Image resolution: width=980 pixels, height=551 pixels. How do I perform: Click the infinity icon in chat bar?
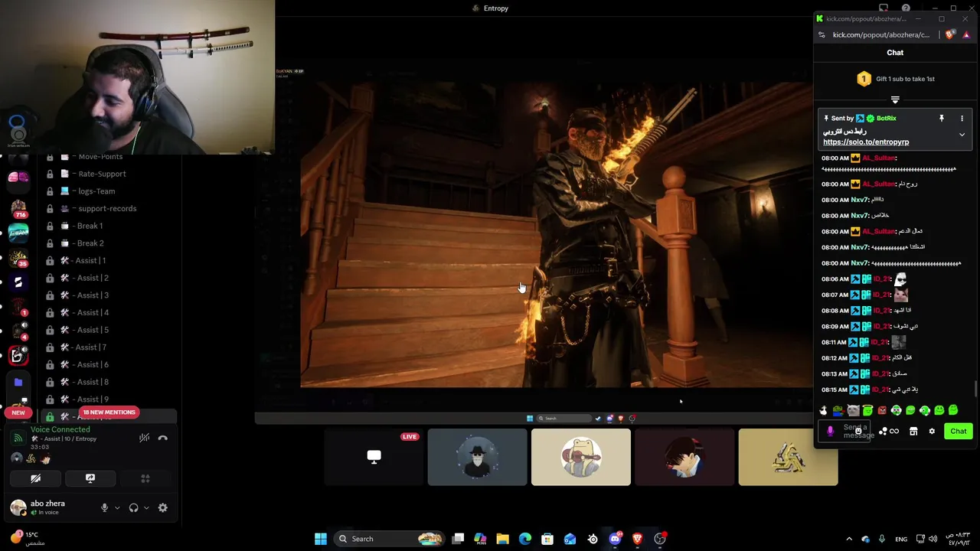[x=894, y=432]
